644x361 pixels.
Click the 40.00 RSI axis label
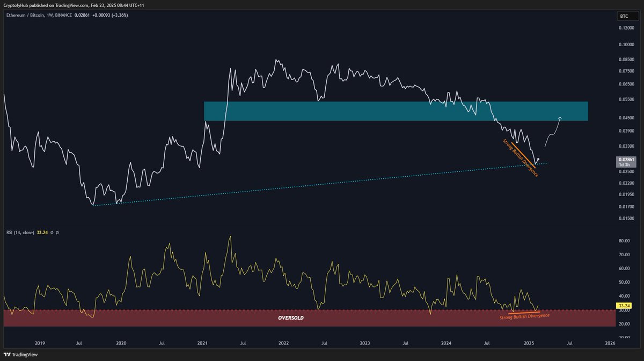point(624,297)
